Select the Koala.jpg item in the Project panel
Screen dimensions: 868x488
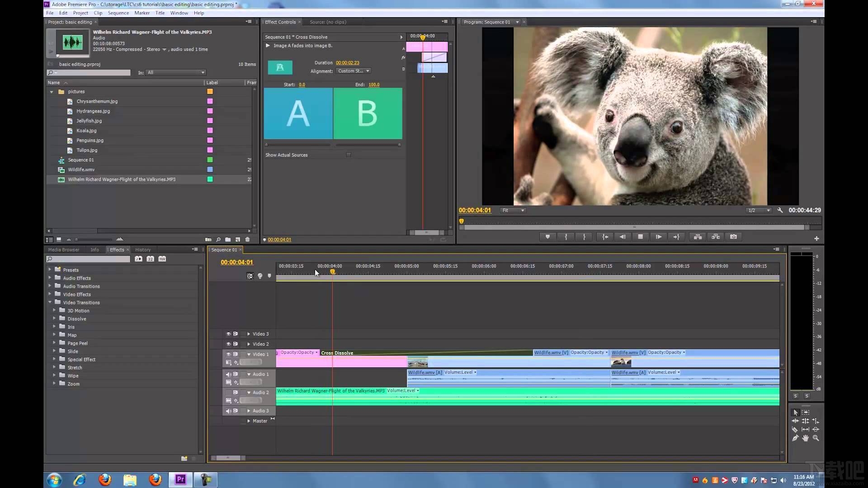coord(86,131)
